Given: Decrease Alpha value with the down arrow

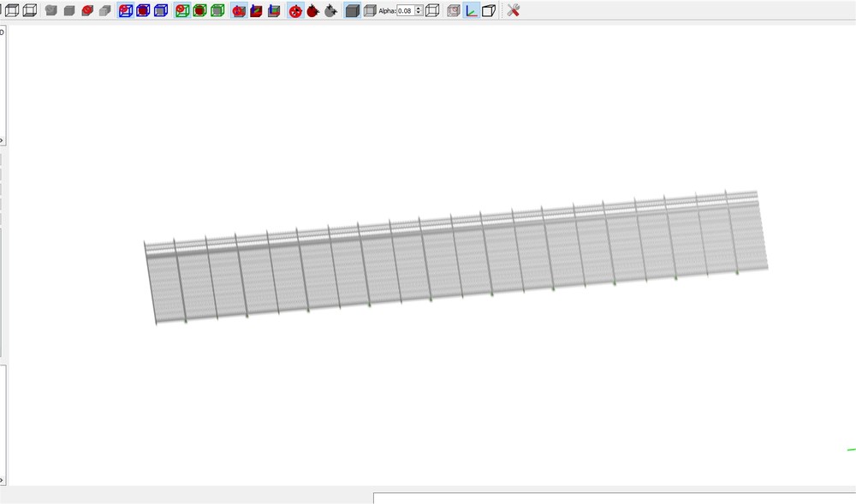Looking at the screenshot, I should [x=419, y=13].
